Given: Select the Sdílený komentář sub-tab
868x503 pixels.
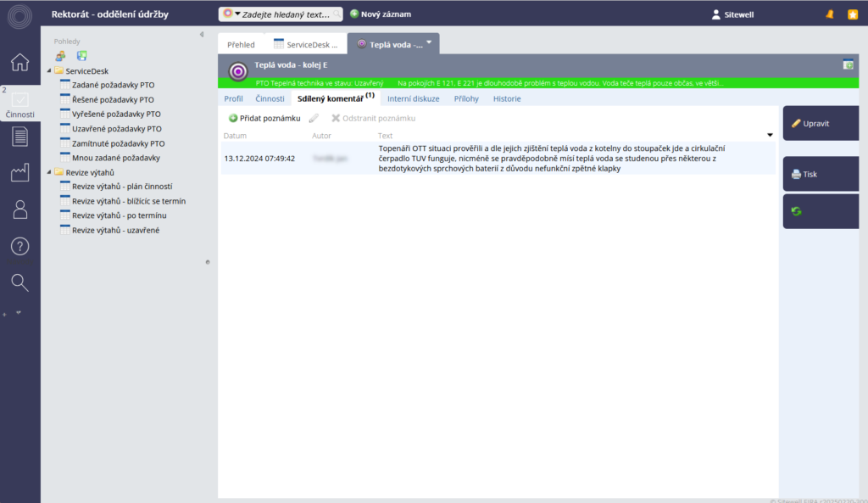Looking at the screenshot, I should tap(336, 98).
